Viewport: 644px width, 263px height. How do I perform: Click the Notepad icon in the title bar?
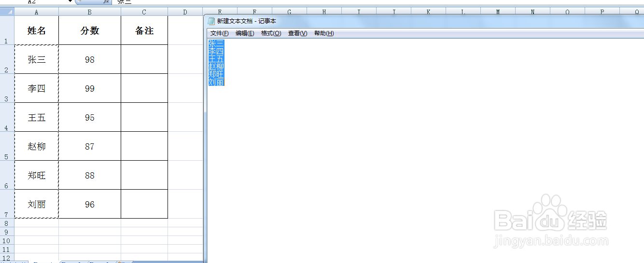(211, 21)
